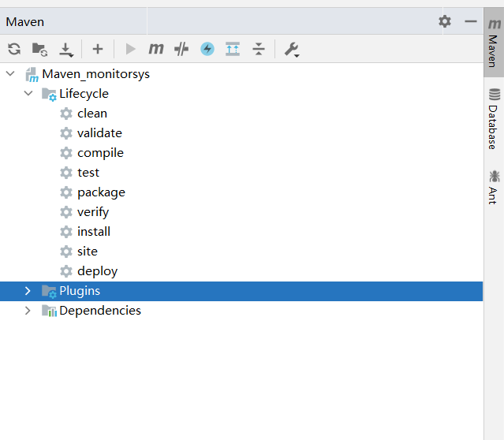Screen dimensions: 504x440
Task: Select the Dependencies folder row
Action: 241,311
